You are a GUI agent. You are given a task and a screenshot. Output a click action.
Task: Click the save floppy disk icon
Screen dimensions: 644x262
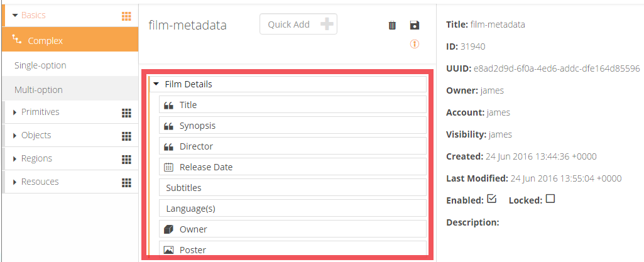point(414,25)
